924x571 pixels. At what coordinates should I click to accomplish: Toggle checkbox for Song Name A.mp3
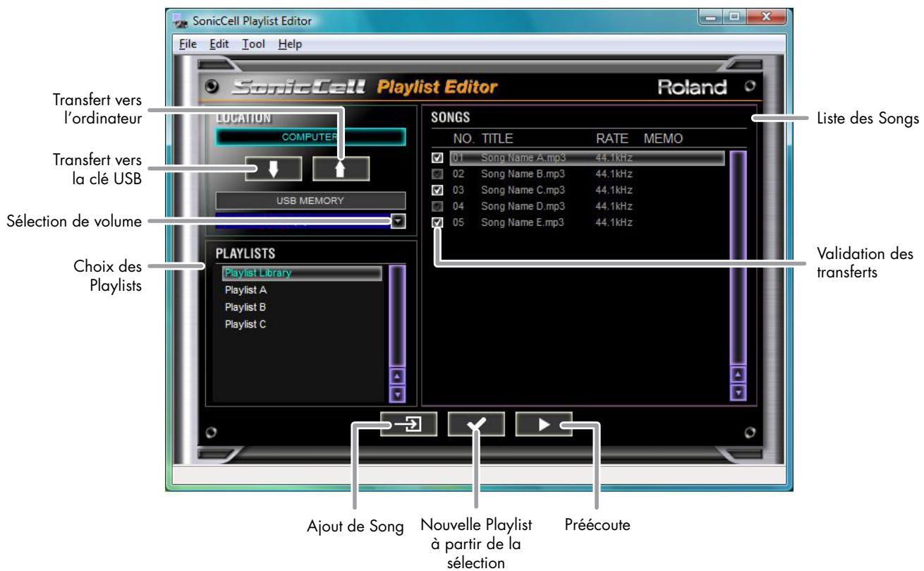point(437,158)
